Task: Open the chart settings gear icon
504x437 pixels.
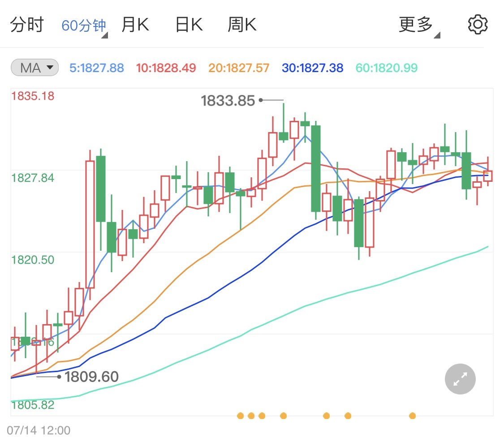Action: click(478, 25)
